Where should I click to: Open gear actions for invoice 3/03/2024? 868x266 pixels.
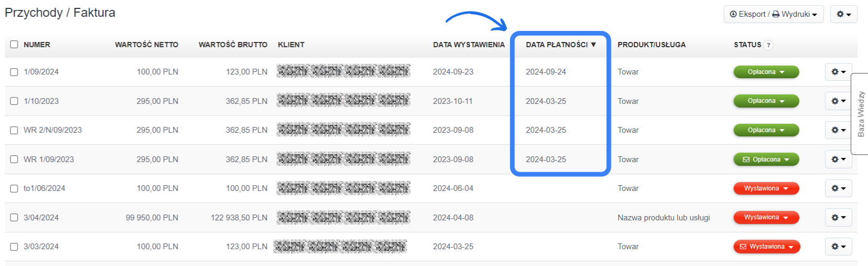coord(838,247)
